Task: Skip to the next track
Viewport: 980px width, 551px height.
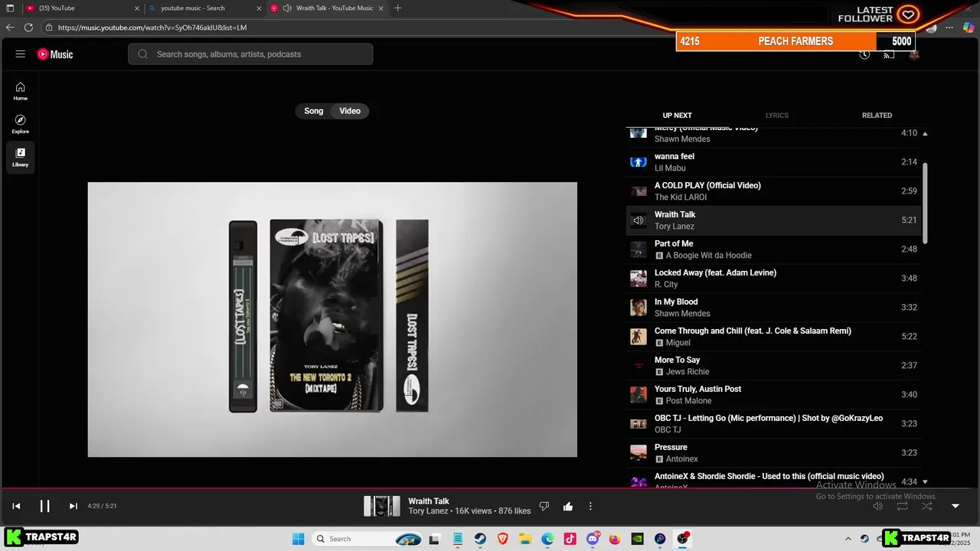Action: [73, 506]
